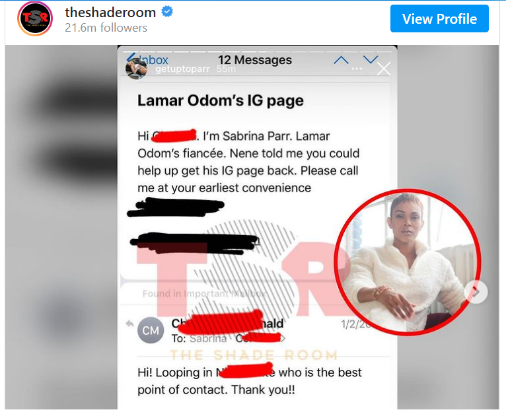Select the 12 Messages header

pyautogui.click(x=254, y=60)
